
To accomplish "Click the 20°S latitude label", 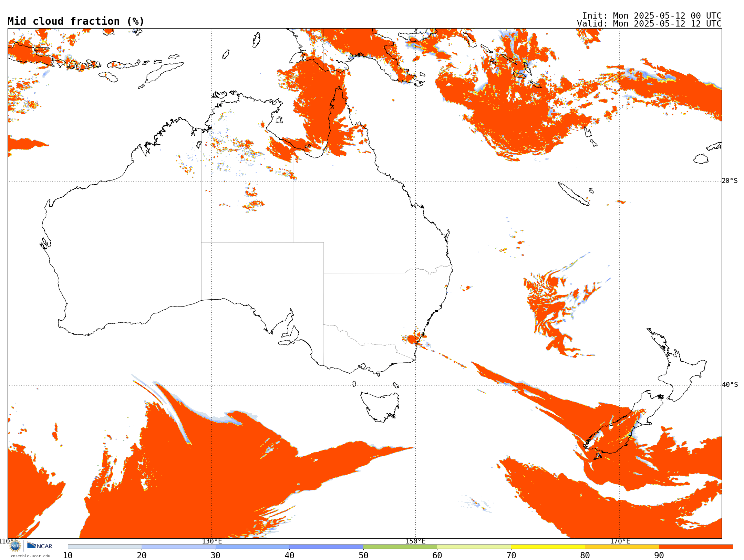I will (x=730, y=181).
